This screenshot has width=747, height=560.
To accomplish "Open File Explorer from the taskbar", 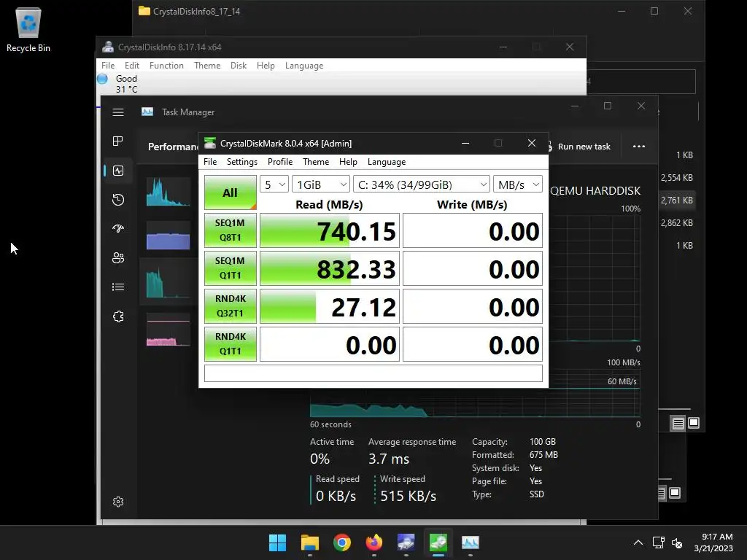I will click(309, 542).
